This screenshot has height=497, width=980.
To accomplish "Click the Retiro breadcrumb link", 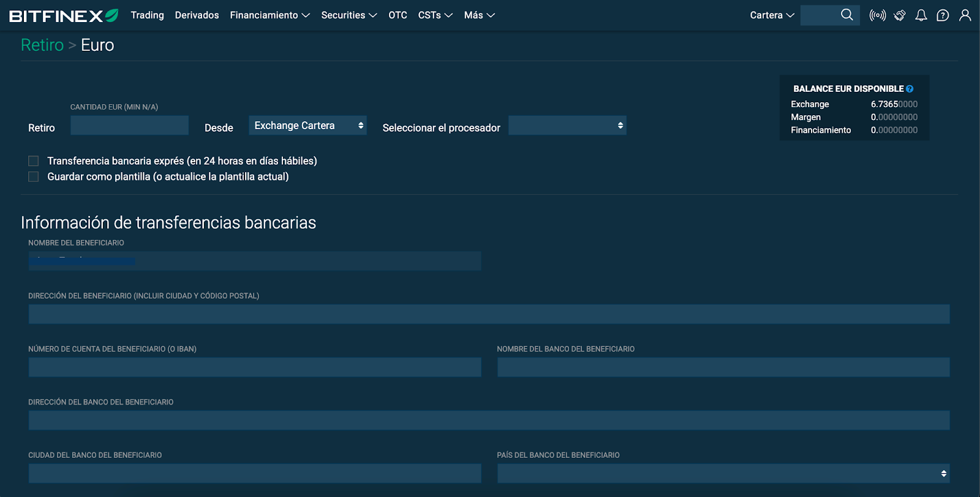I will pyautogui.click(x=42, y=45).
